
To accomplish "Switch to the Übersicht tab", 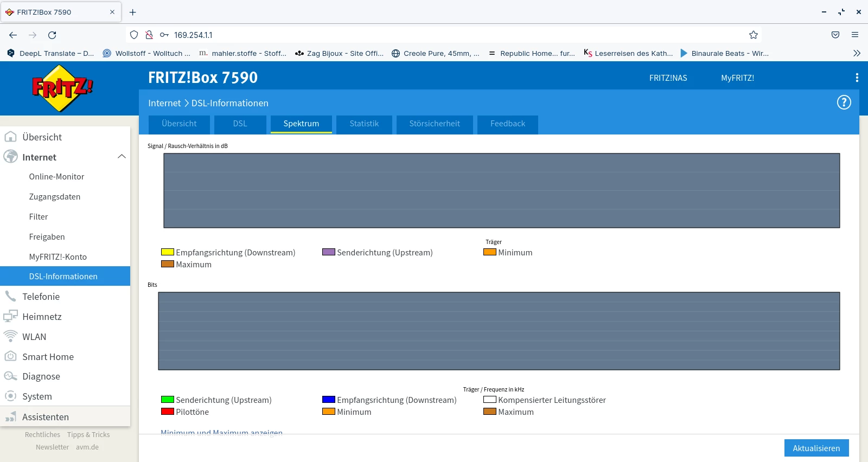I will tap(179, 124).
